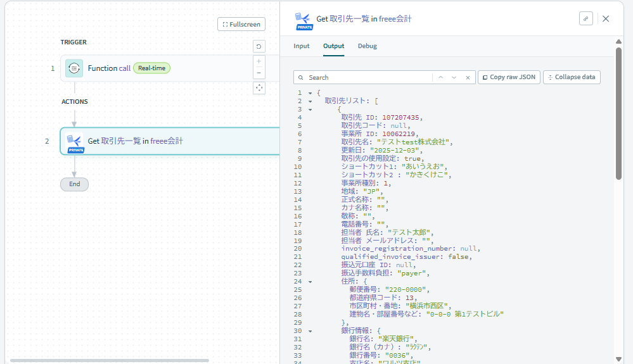Click the 銀行番号 value 0036
The image size is (633, 364).
[397, 356]
